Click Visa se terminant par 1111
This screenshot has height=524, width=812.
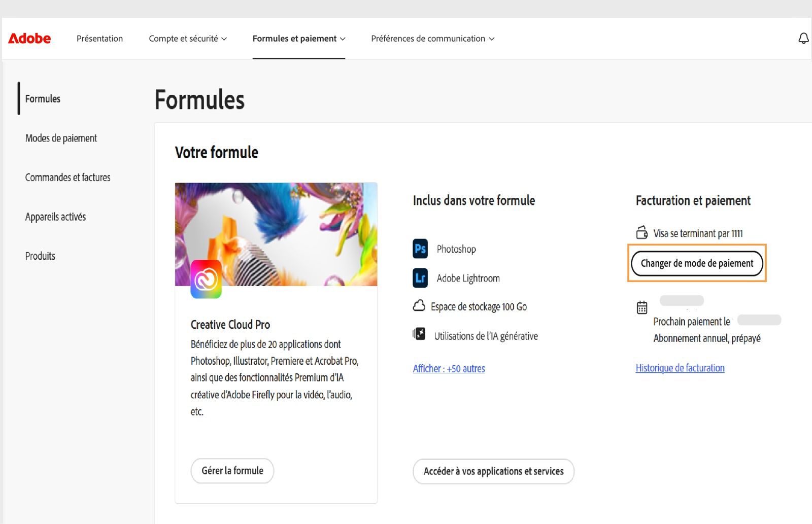point(698,233)
